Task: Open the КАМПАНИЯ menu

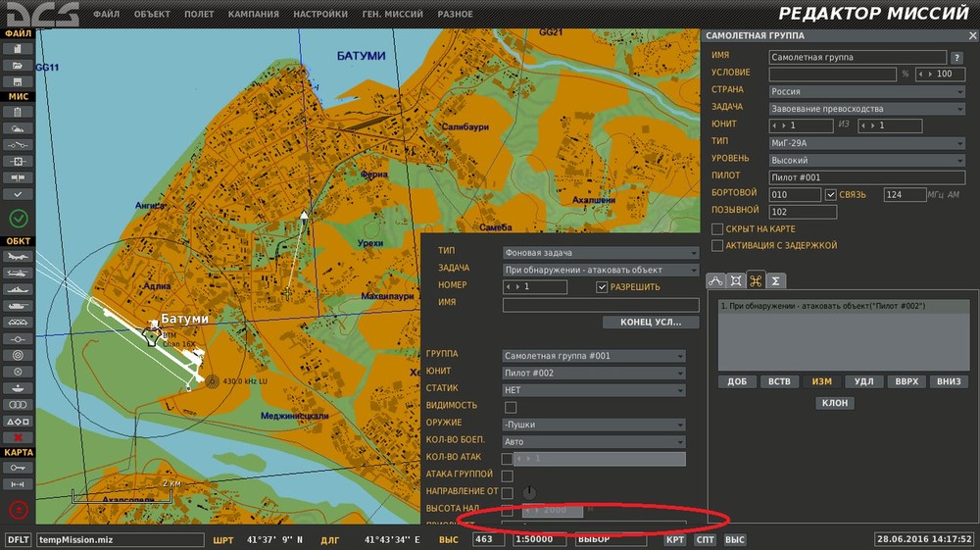Action: tap(253, 15)
